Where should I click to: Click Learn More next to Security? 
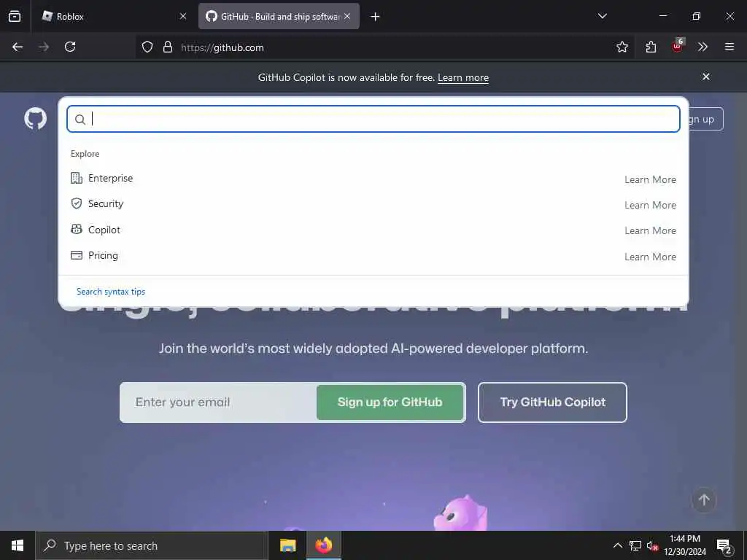pyautogui.click(x=650, y=205)
